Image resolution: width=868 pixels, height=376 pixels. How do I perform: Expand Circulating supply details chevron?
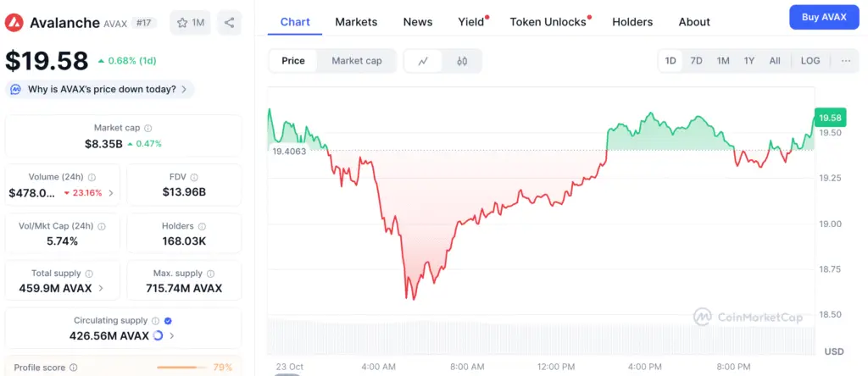click(172, 335)
